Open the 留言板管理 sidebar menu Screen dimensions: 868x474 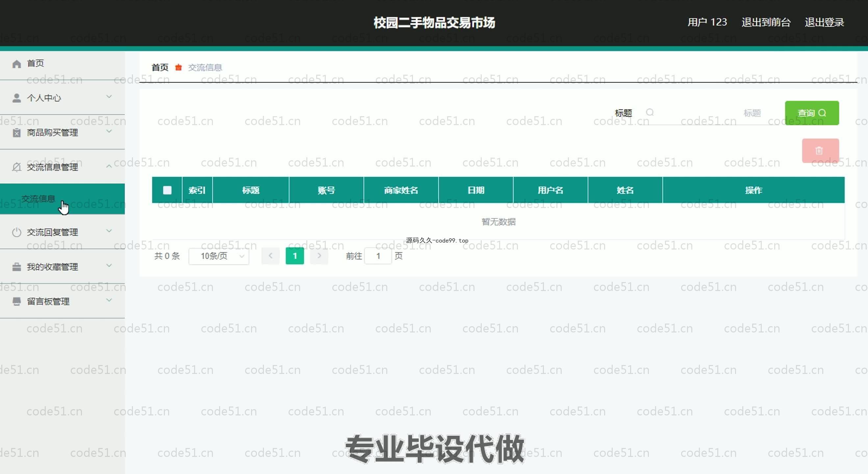click(62, 302)
